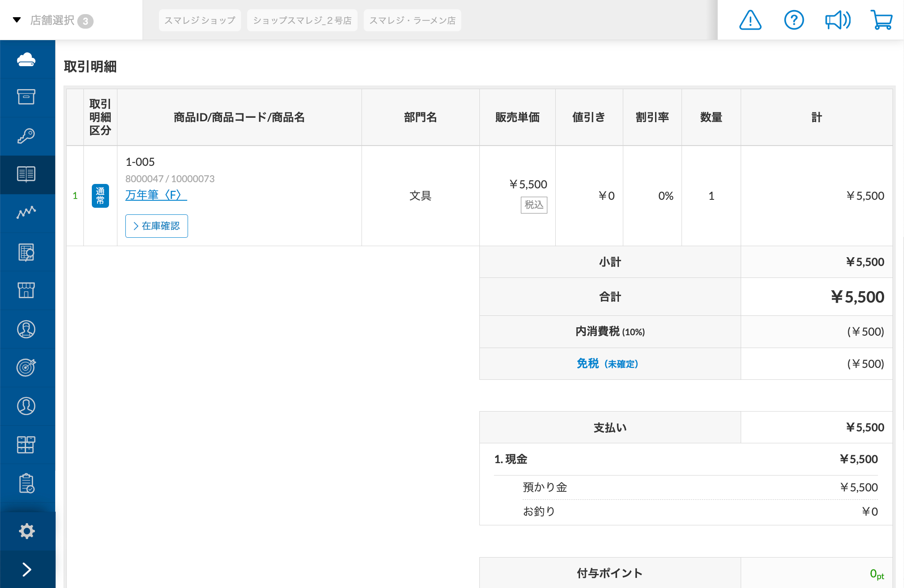Click the code 8000047 / 10000073
Viewport: 904px width, 588px height.
coord(170,179)
